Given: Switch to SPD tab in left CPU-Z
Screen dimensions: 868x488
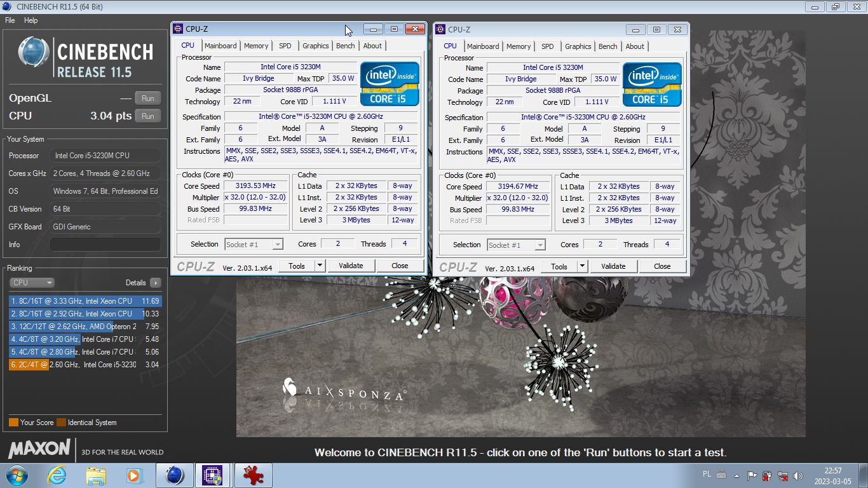Looking at the screenshot, I should click(x=285, y=46).
